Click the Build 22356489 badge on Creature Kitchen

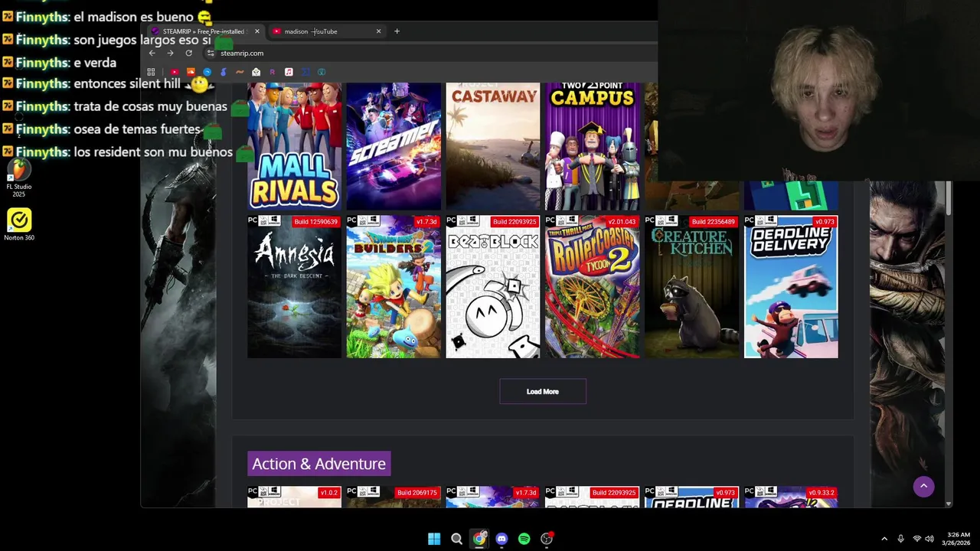coord(713,222)
